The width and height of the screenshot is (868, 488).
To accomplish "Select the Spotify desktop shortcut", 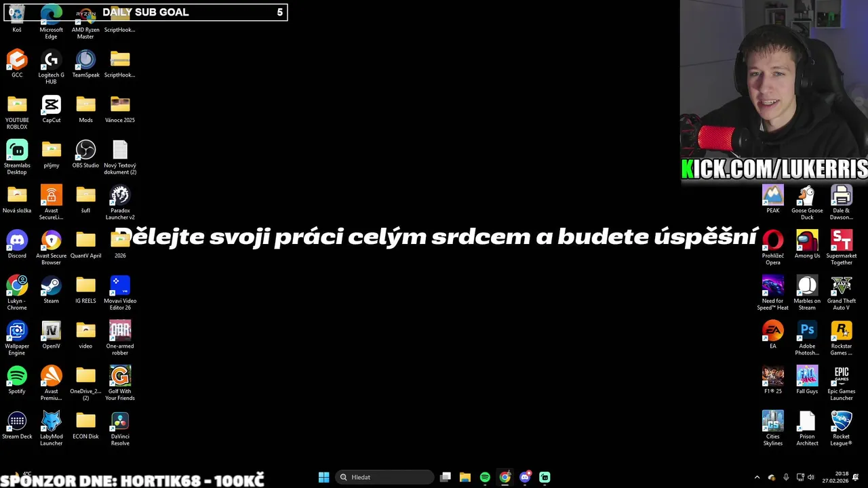I will coord(17,380).
